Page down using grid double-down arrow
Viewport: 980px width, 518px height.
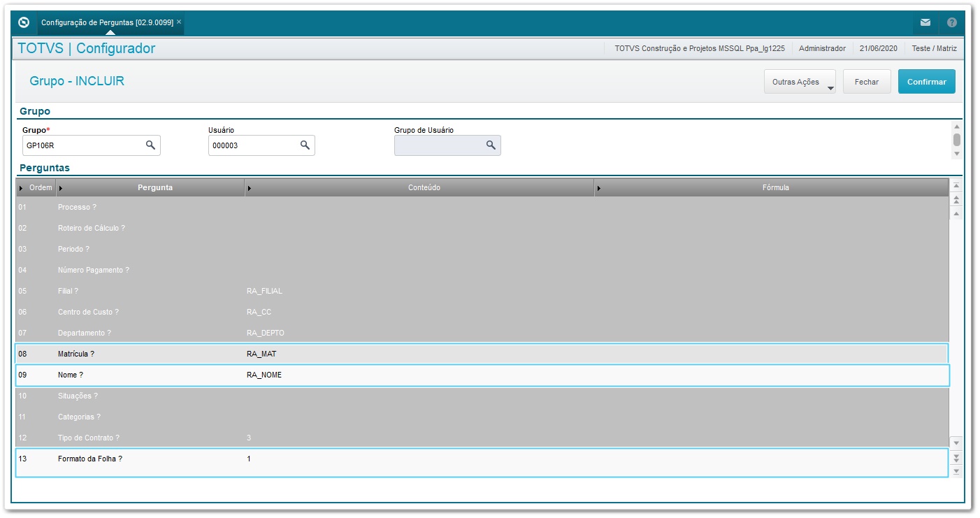[x=957, y=457]
